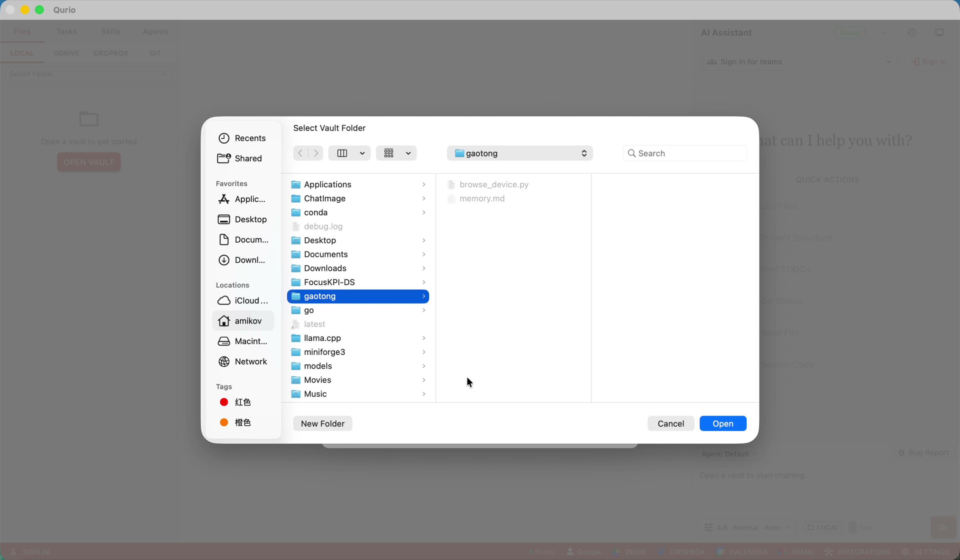Expand the Documents folder chevron
960x560 pixels.
click(x=423, y=254)
